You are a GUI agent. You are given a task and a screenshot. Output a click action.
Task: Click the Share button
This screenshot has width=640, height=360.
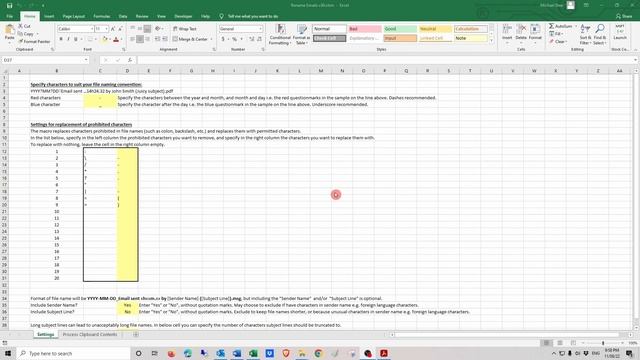[624, 16]
